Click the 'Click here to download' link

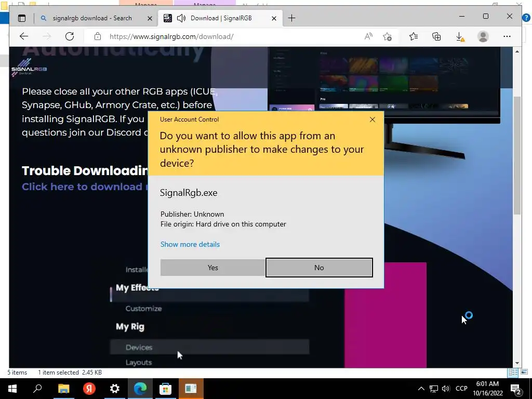(84, 187)
